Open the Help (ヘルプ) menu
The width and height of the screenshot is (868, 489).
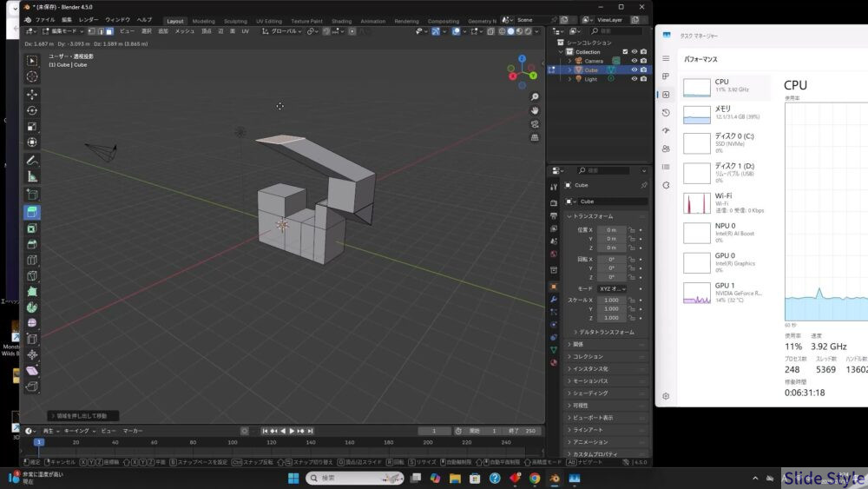pos(144,19)
